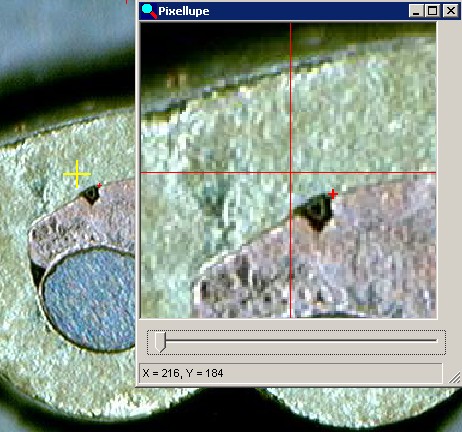
Task: Click the Pixellupe magnifier icon in title bar
Action: (149, 11)
